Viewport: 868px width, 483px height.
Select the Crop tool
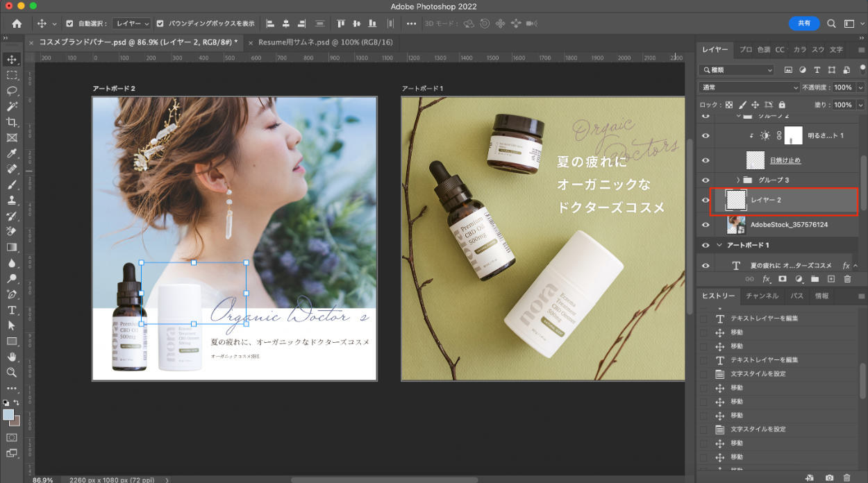[12, 122]
